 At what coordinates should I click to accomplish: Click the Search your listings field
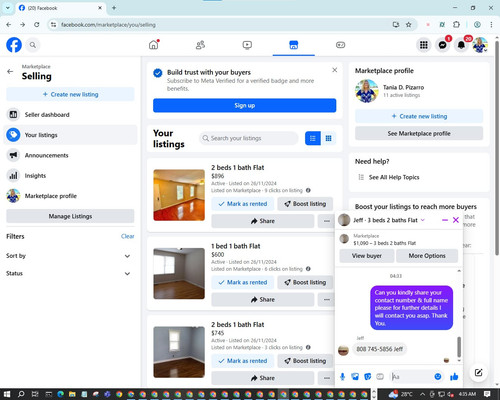tap(249, 138)
